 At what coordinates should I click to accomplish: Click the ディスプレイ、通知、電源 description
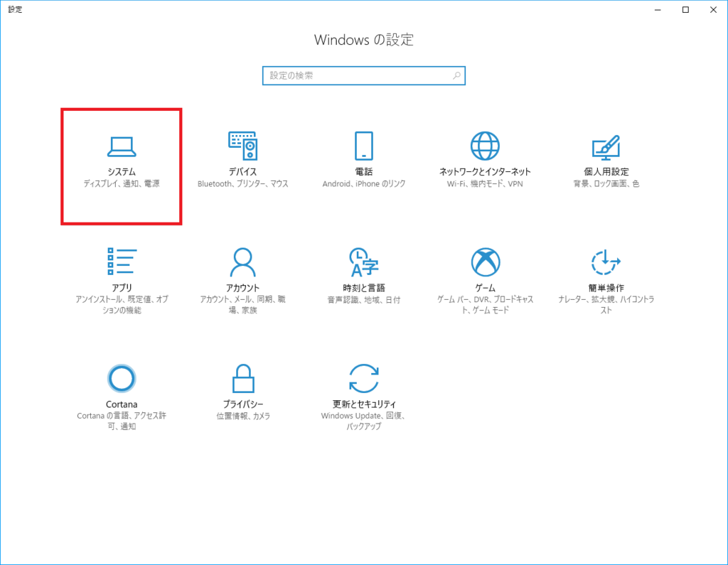(x=122, y=184)
